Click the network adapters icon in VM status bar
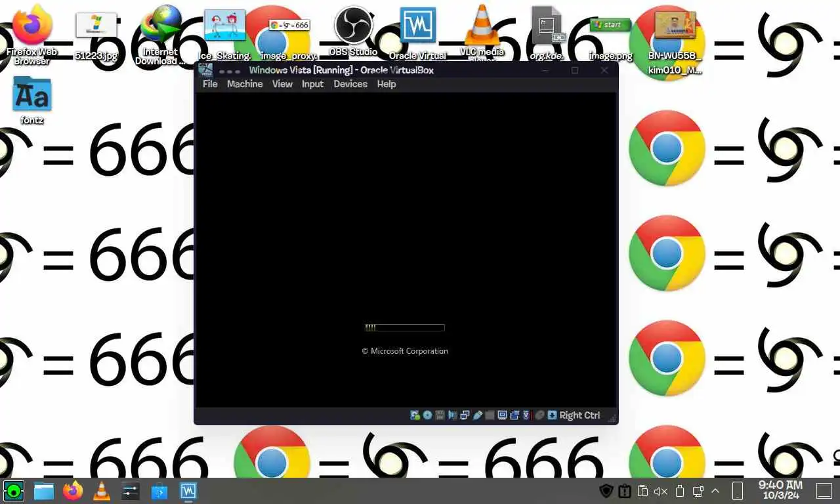 465,415
